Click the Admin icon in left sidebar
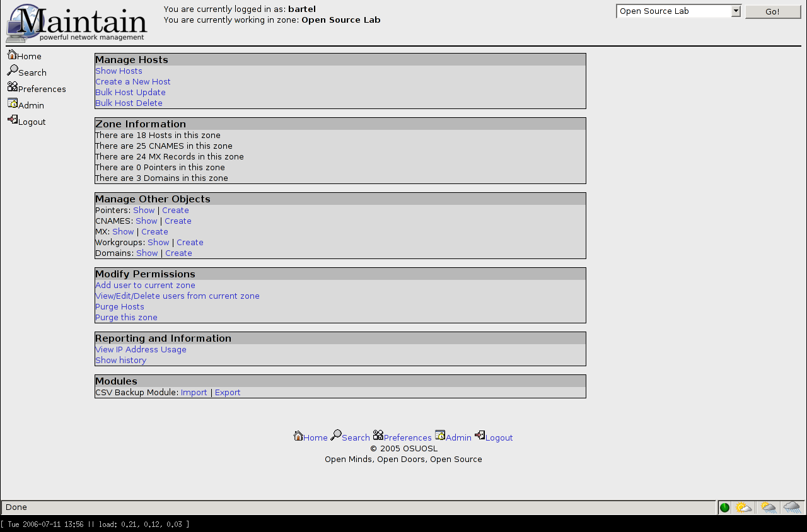Viewport: 807px width, 532px height. (x=13, y=103)
